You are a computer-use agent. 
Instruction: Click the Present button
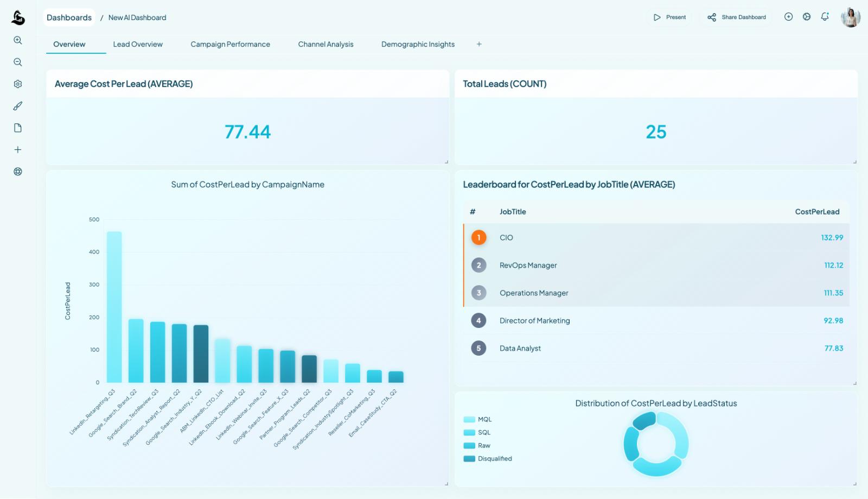pos(669,17)
